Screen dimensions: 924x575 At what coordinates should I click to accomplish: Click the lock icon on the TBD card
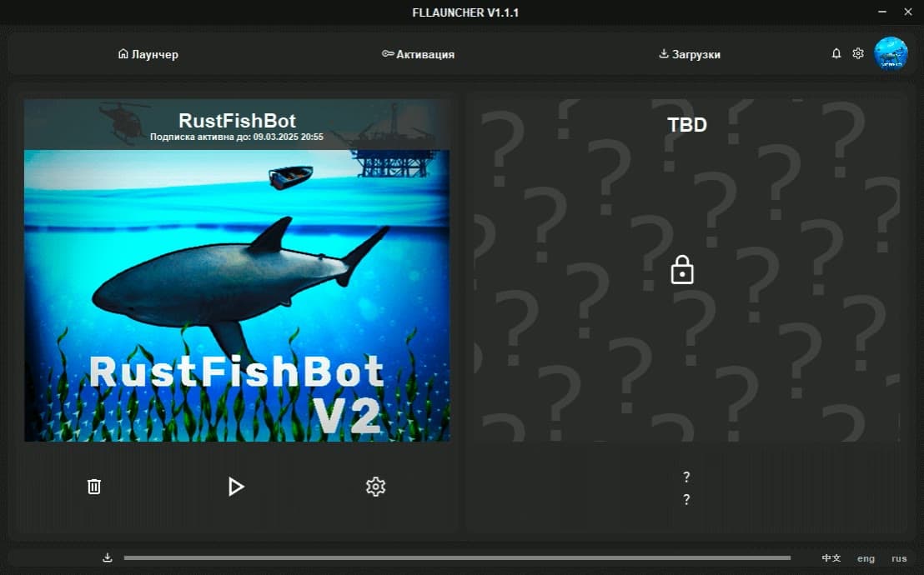coord(682,270)
